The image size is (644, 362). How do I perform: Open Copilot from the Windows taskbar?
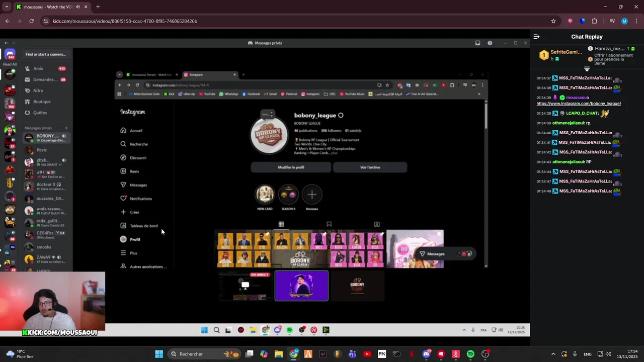click(264, 354)
